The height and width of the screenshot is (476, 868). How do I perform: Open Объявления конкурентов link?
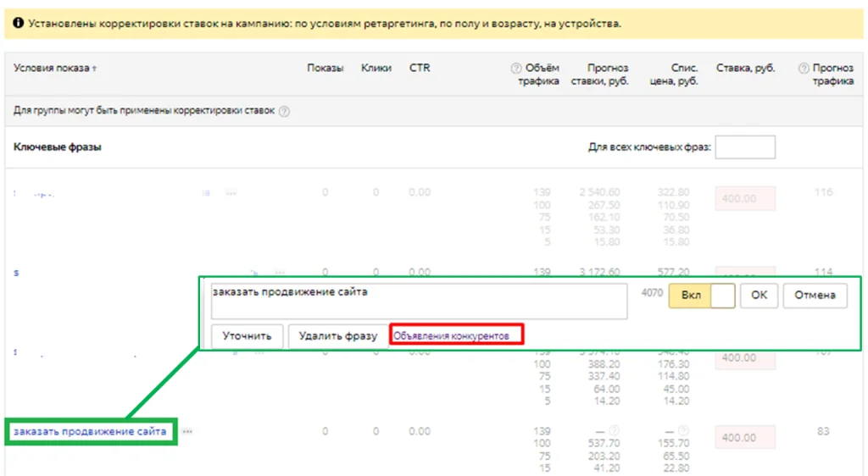click(x=452, y=336)
